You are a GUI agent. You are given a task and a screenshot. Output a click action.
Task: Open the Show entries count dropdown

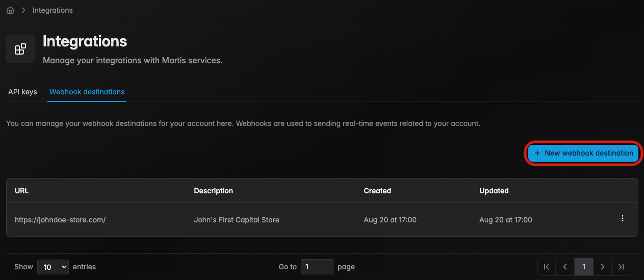pyautogui.click(x=53, y=267)
